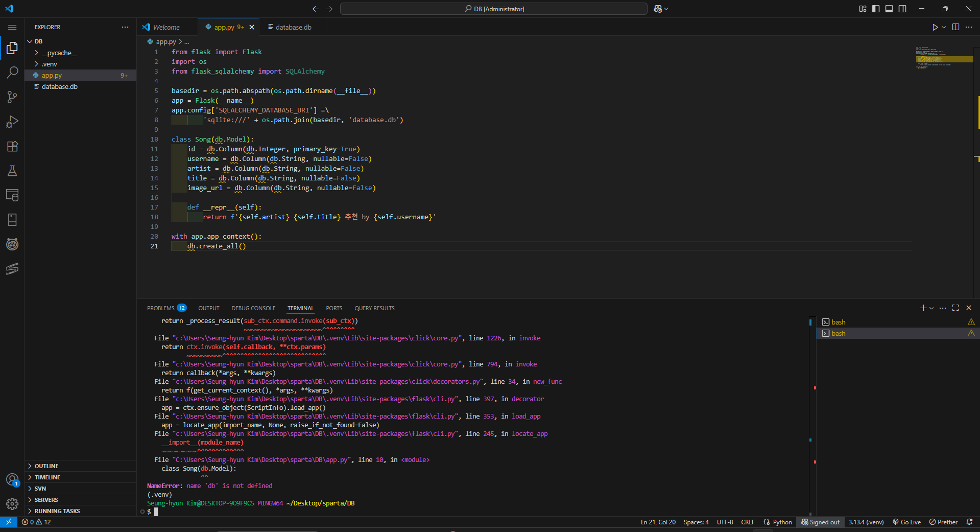This screenshot has height=532, width=980.
Task: Click Prettier in status bar
Action: click(943, 522)
